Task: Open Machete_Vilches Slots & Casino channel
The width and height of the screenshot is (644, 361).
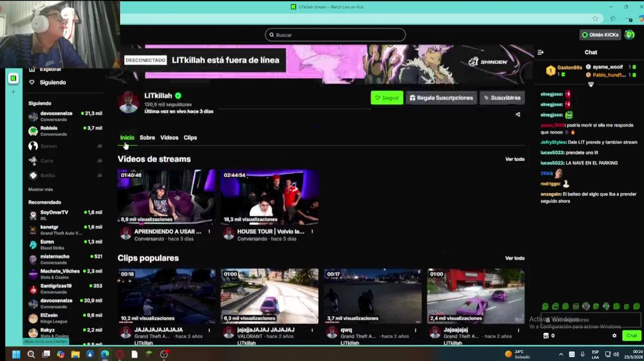Action: pos(65,274)
